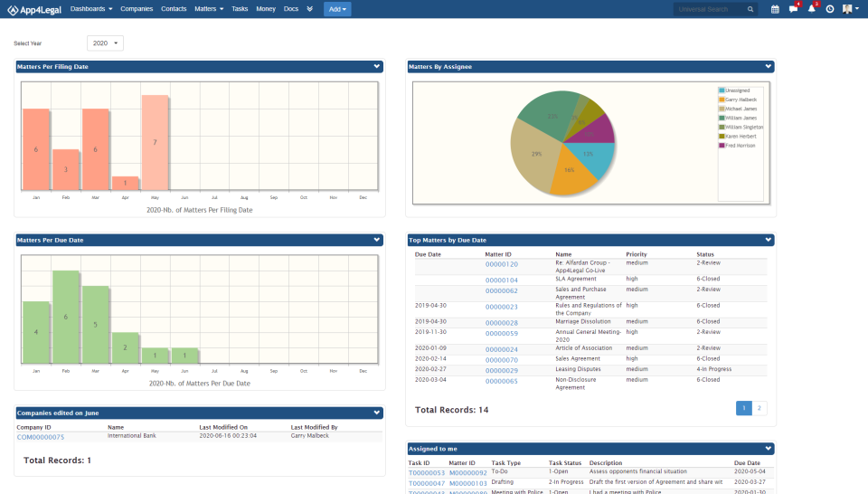The image size is (868, 494).
Task: Open matter 00000065 link
Action: coord(502,381)
